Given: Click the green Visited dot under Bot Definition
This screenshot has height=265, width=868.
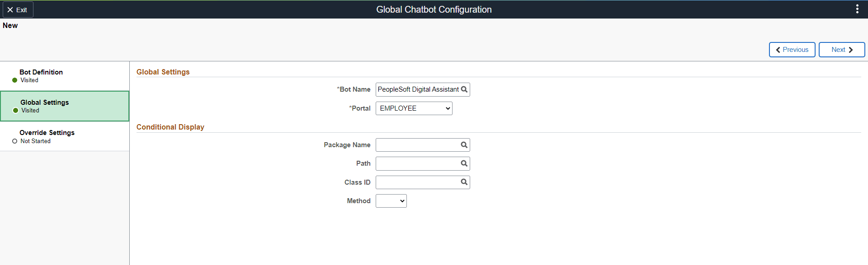Looking at the screenshot, I should (15, 80).
